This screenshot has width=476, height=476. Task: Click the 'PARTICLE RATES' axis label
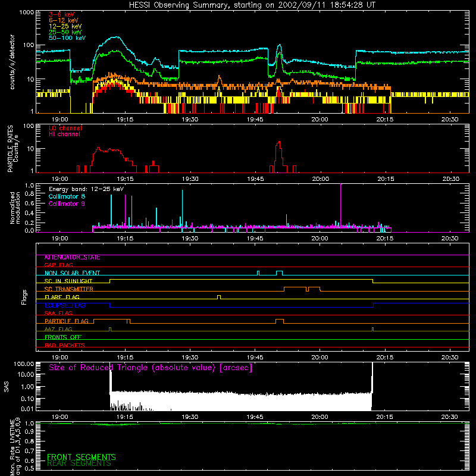pos(10,148)
